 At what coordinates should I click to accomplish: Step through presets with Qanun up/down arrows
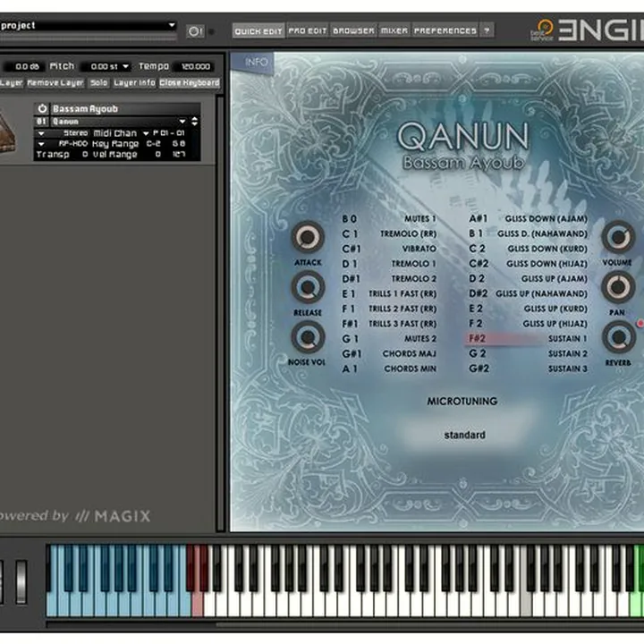click(x=195, y=122)
